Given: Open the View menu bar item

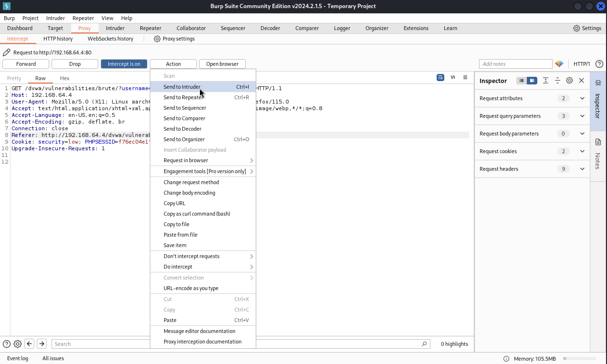Looking at the screenshot, I should (107, 18).
